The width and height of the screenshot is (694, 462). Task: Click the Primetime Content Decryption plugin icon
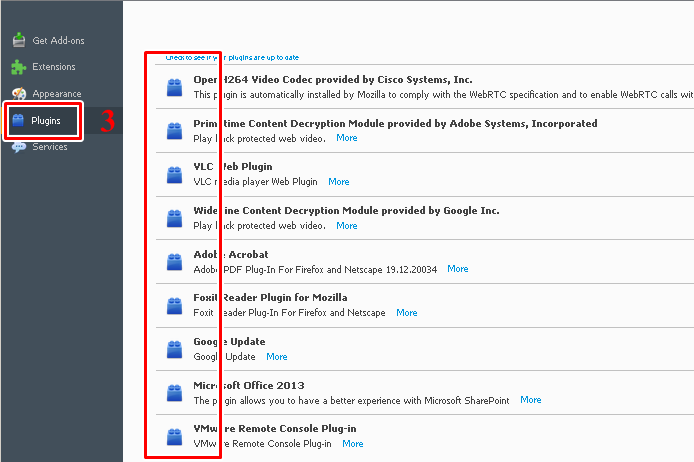click(x=174, y=131)
